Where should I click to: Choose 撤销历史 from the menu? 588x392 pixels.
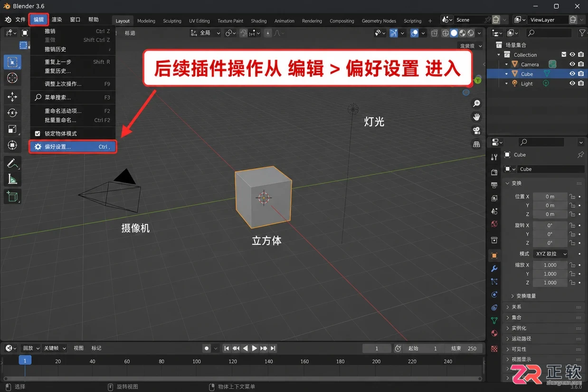tap(73, 49)
